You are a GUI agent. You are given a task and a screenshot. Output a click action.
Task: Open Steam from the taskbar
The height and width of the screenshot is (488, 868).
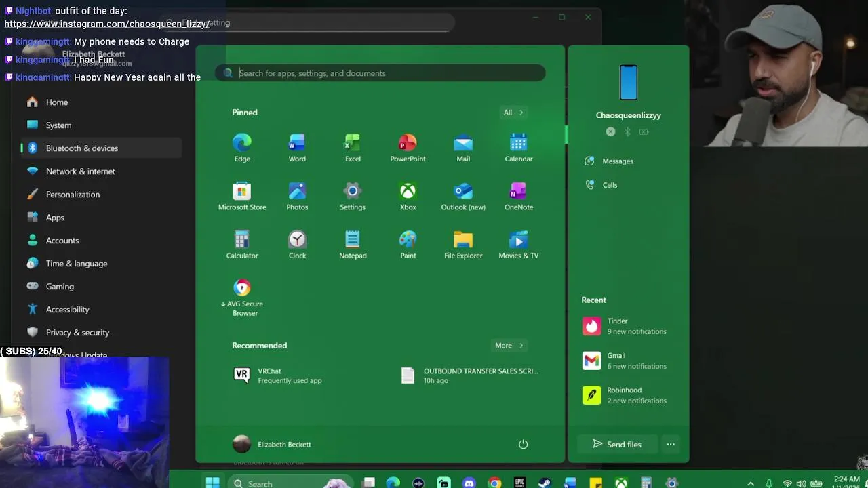click(545, 483)
